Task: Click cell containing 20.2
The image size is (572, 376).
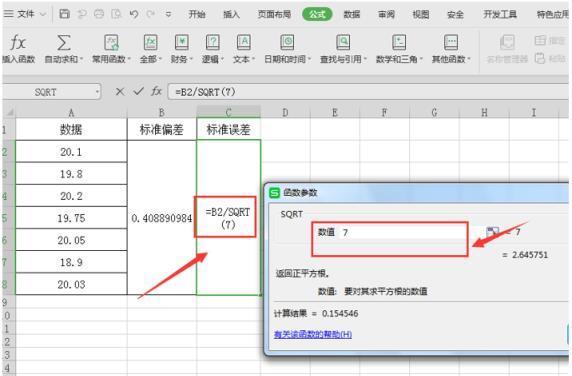Action: (71, 196)
